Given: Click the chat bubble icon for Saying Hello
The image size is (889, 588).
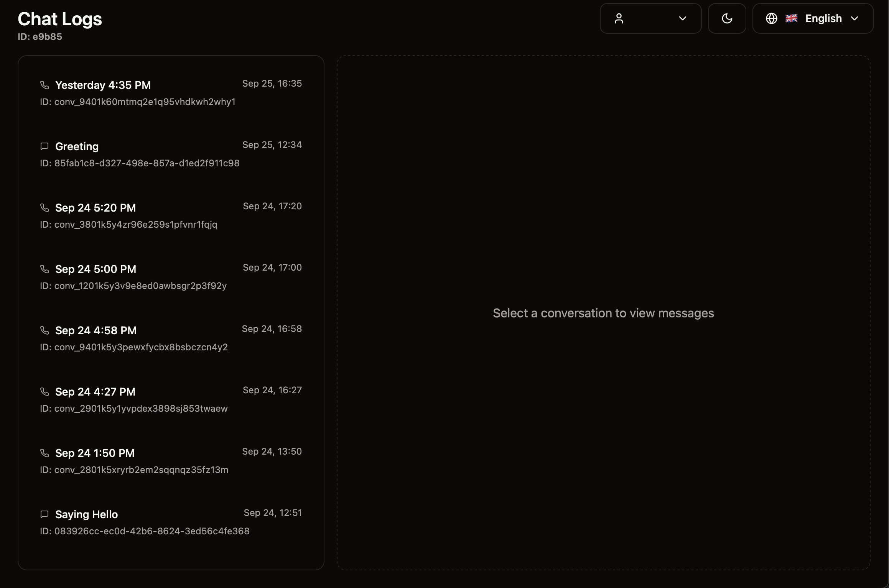Looking at the screenshot, I should [x=44, y=514].
